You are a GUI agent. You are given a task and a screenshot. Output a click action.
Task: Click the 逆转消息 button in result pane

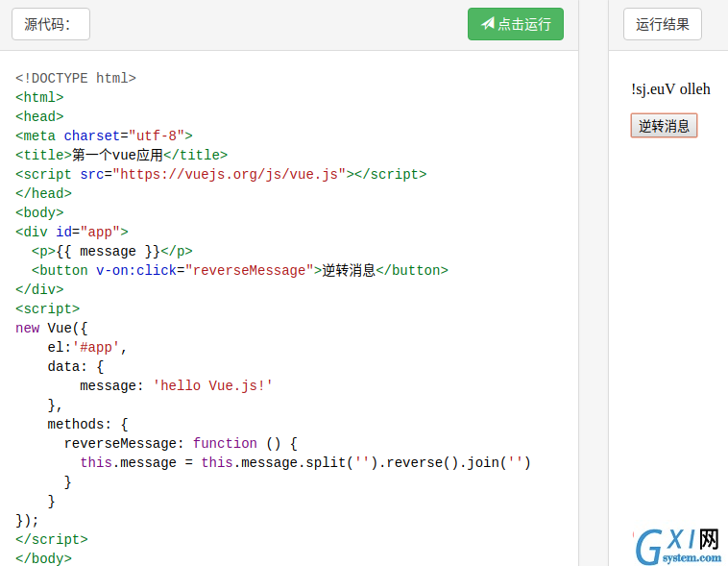click(x=664, y=126)
